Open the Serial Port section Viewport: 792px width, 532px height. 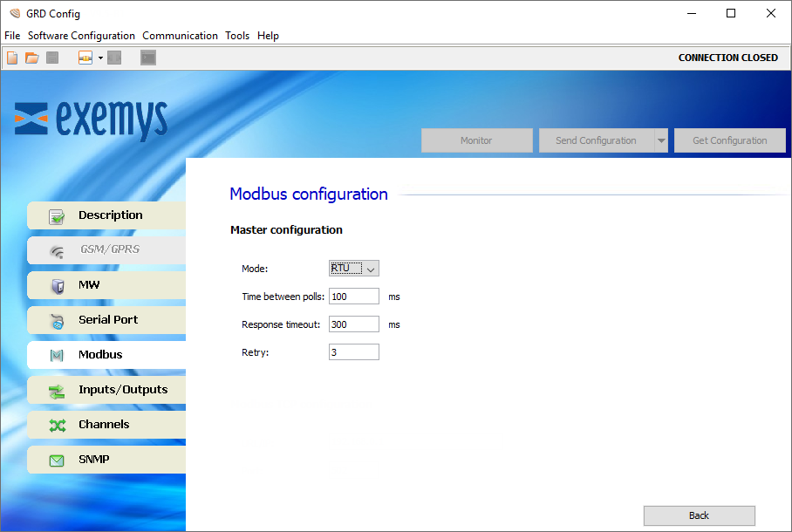[106, 320]
